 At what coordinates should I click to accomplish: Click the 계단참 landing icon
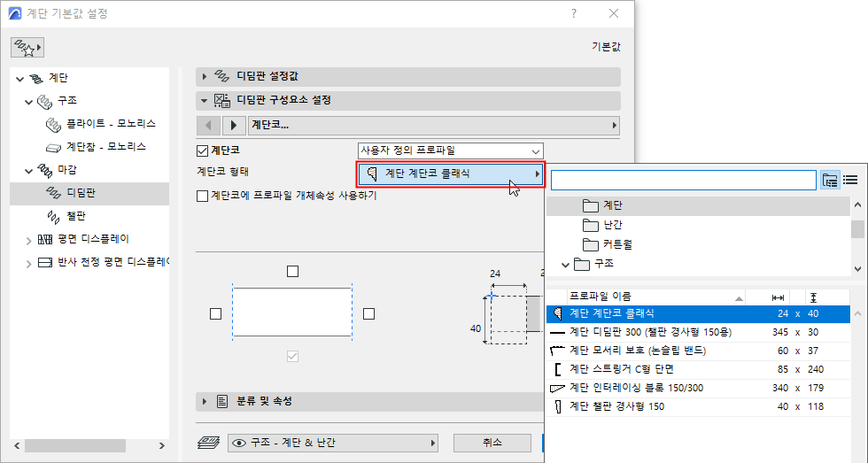(53, 148)
